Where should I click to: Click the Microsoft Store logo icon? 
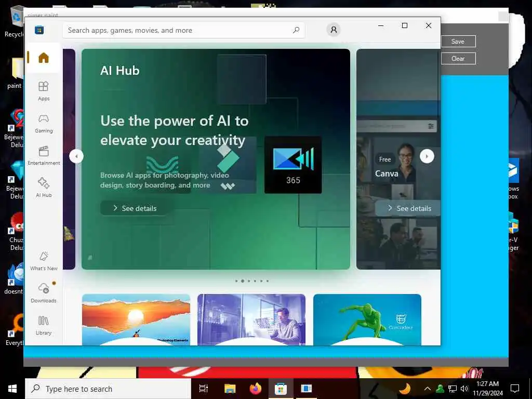[x=39, y=30]
